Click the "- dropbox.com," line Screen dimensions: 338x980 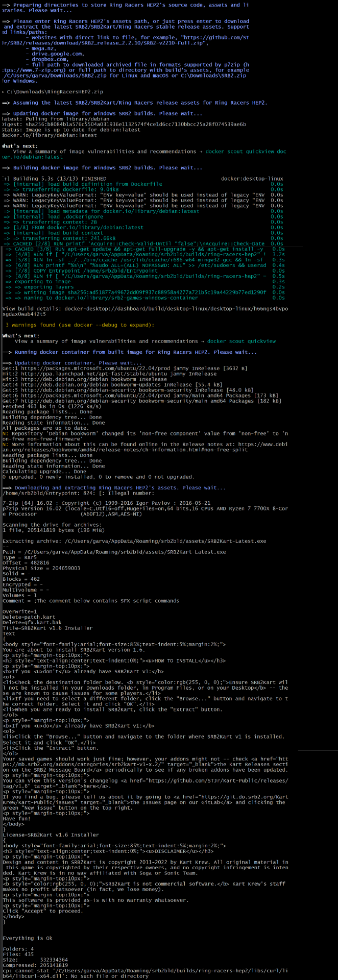(x=46, y=59)
